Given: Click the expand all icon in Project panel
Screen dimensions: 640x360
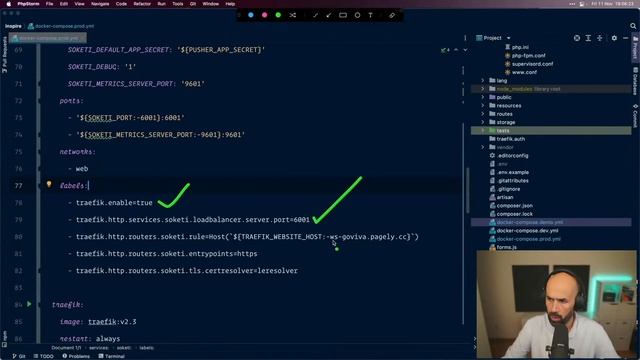Looking at the screenshot, I should click(x=588, y=38).
